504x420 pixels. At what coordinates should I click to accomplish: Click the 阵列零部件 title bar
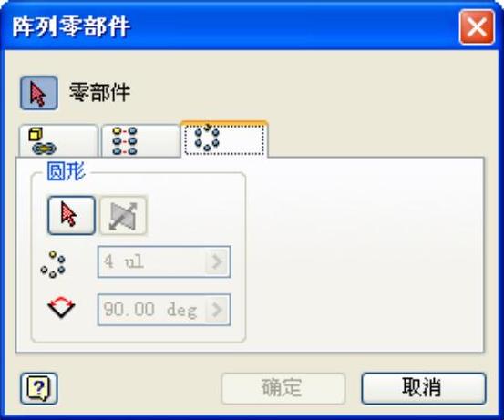pos(225,26)
